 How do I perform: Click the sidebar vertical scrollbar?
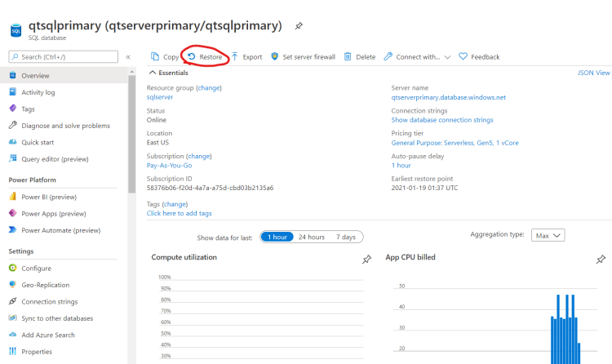click(132, 133)
